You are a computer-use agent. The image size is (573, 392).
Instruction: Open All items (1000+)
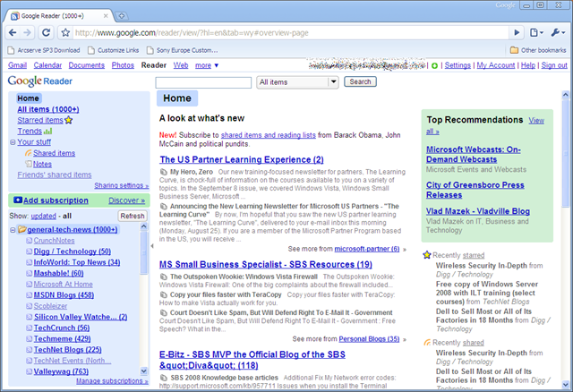tap(48, 109)
